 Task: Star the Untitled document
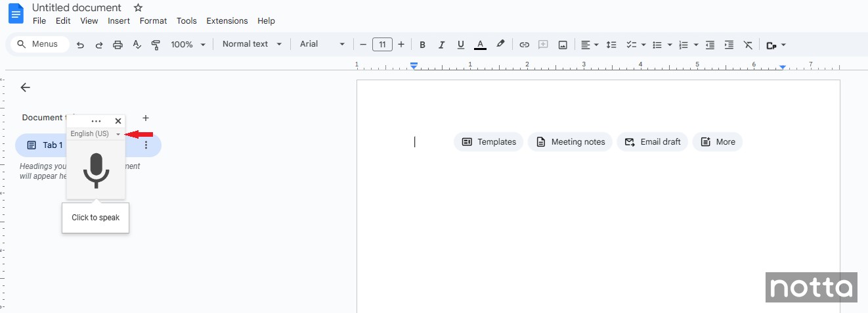[x=138, y=8]
